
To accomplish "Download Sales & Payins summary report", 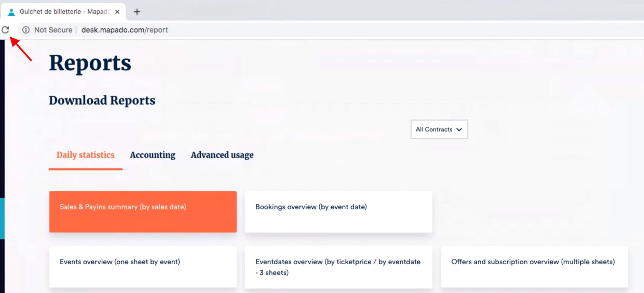I will coord(143,211).
